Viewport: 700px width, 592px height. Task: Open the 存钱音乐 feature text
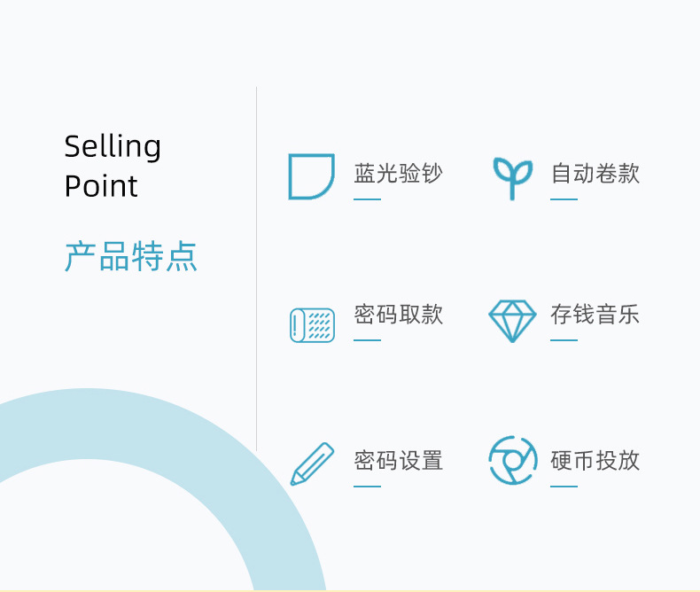[x=595, y=315]
